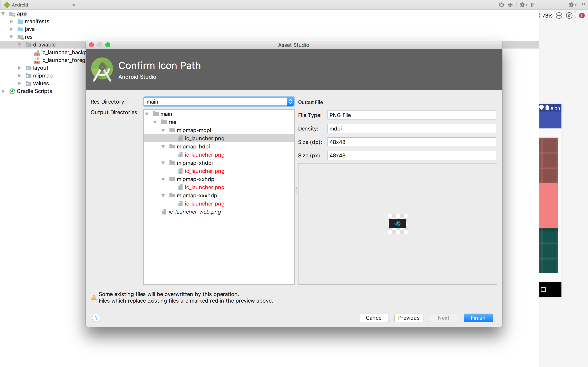588x367 pixels.
Task: Open the Android project view dropdown
Action: coord(74,5)
